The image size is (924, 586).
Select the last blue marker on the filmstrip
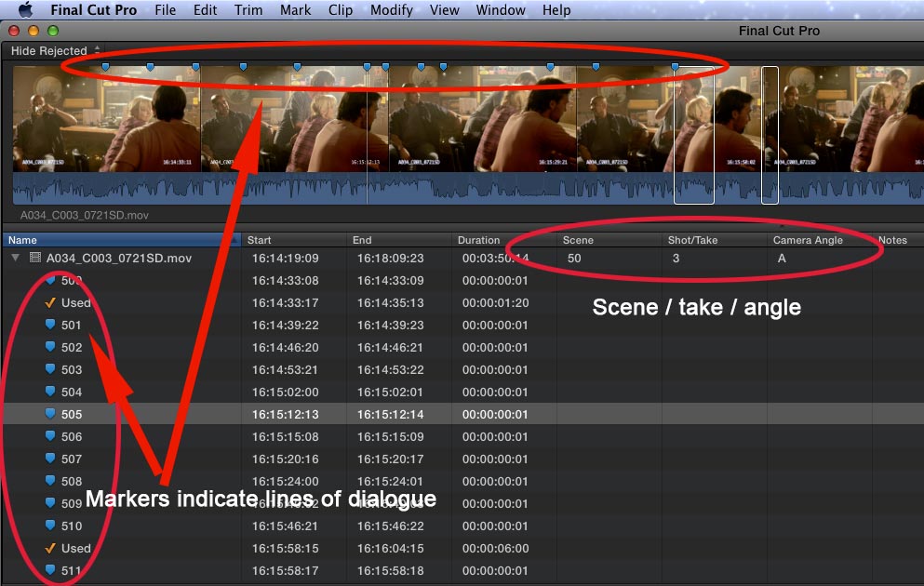(675, 67)
